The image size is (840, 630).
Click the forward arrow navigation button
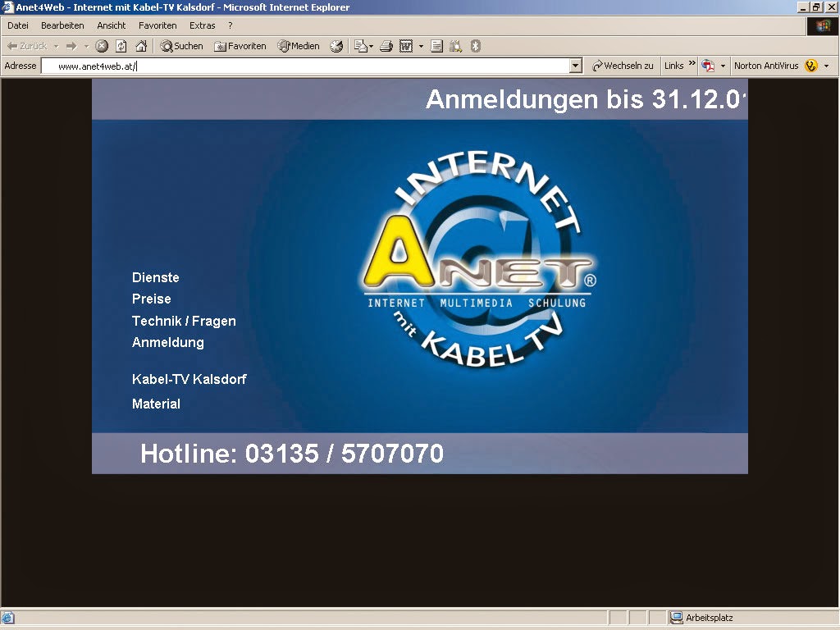point(71,46)
